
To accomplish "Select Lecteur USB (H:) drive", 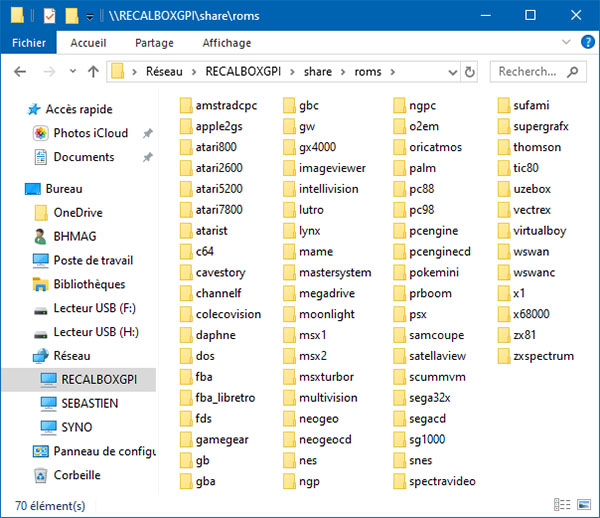I will click(x=96, y=332).
